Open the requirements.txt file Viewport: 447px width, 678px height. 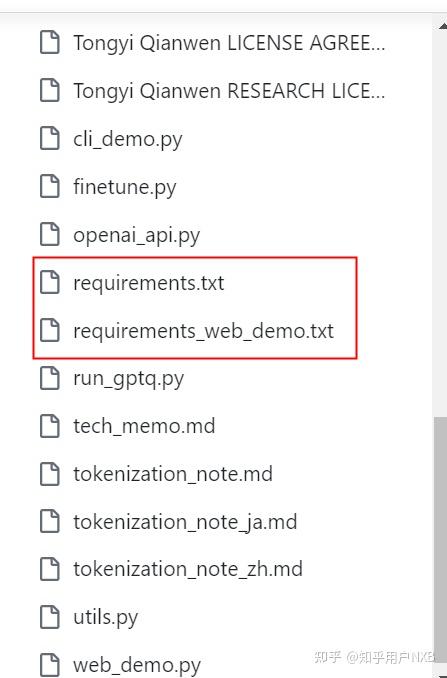coord(149,284)
